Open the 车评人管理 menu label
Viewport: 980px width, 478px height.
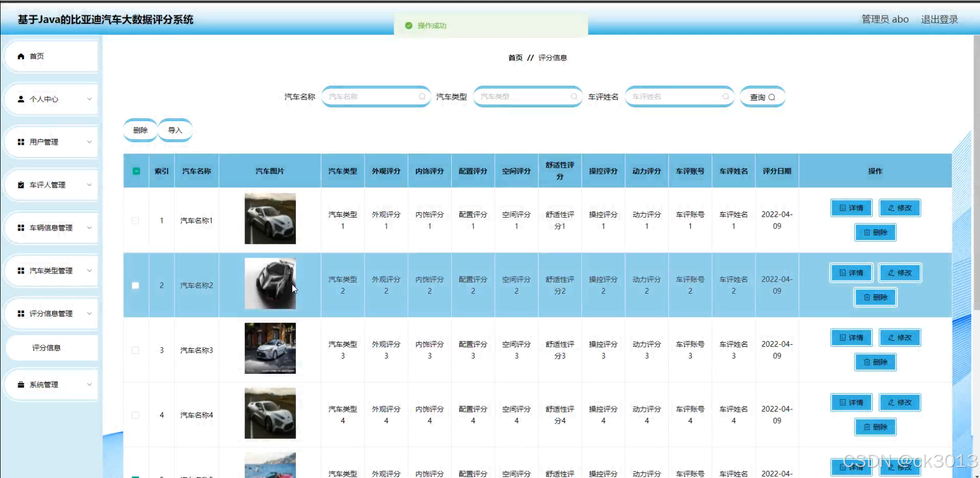coord(47,185)
